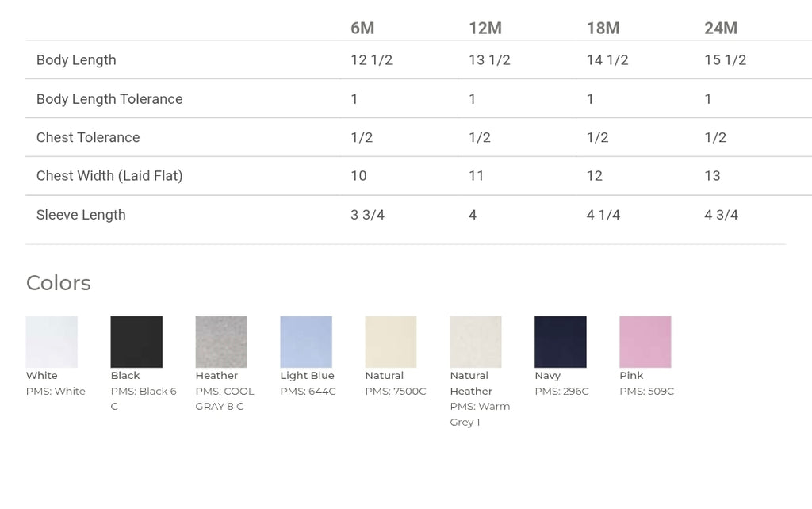
Task: Choose the Heather gray swatch
Action: 221,342
